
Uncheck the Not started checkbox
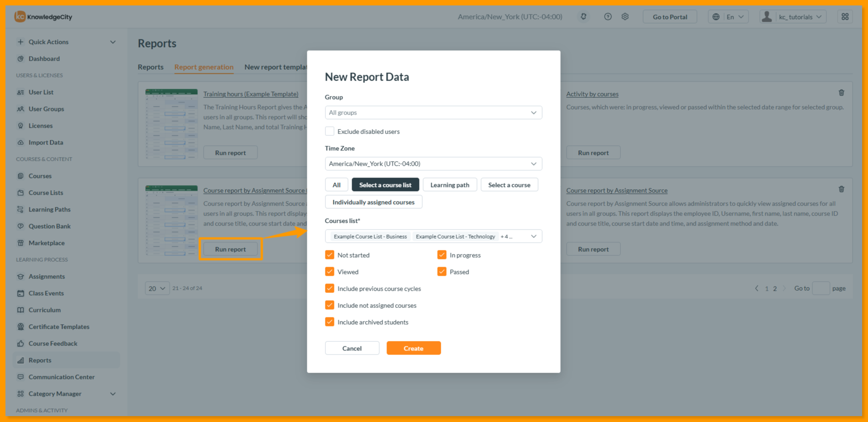(329, 255)
